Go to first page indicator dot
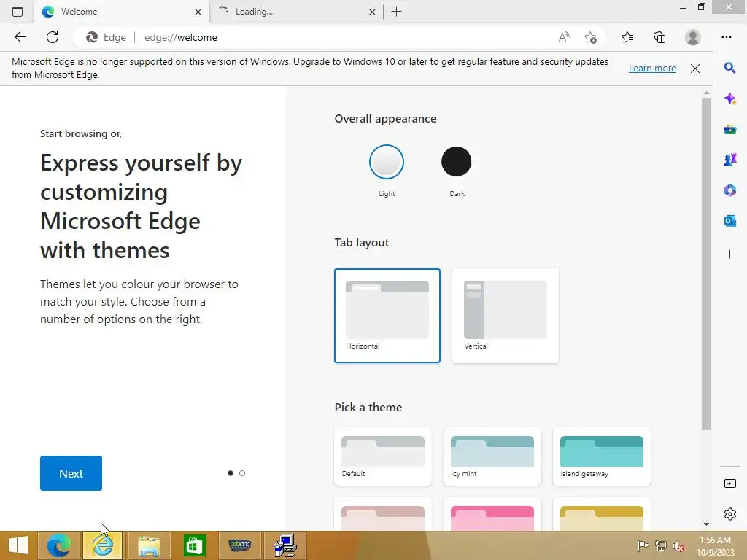This screenshot has width=747, height=560. (x=231, y=473)
